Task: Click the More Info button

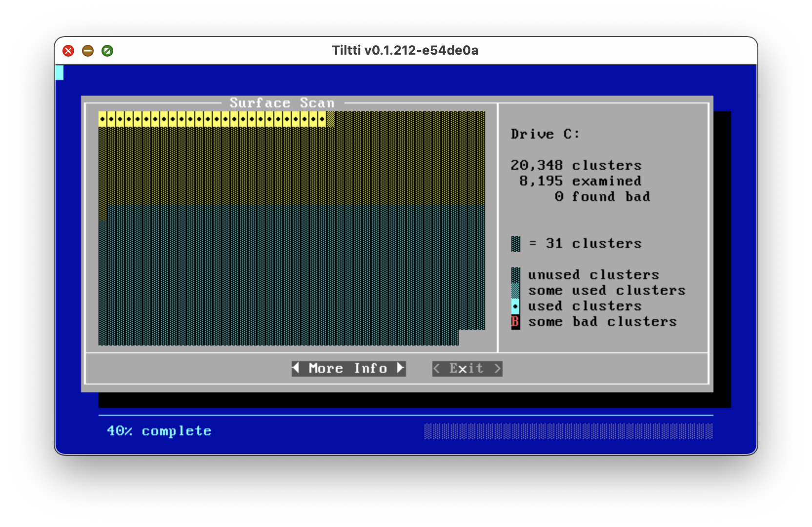Action: 348,368
